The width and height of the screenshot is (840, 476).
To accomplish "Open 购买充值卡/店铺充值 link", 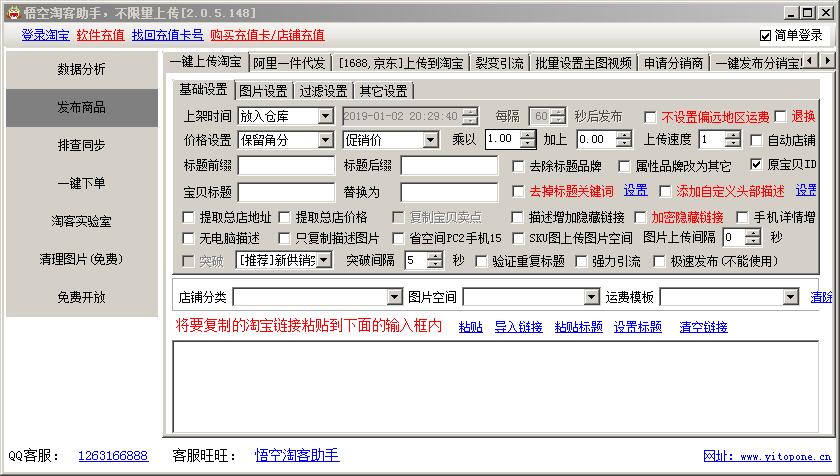I will [x=267, y=35].
